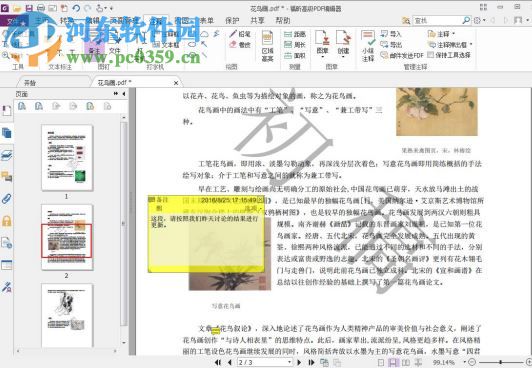Go to the next page
Image resolution: width=532 pixels, height=368 pixels.
click(x=299, y=362)
